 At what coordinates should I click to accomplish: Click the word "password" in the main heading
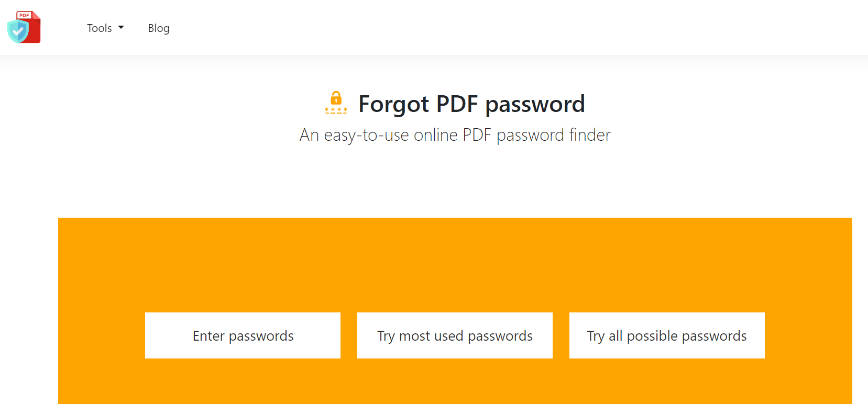(x=535, y=104)
